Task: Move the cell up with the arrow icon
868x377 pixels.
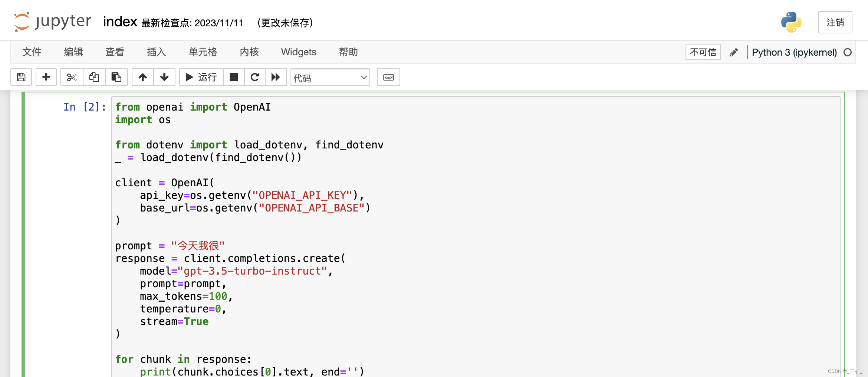Action: point(143,77)
